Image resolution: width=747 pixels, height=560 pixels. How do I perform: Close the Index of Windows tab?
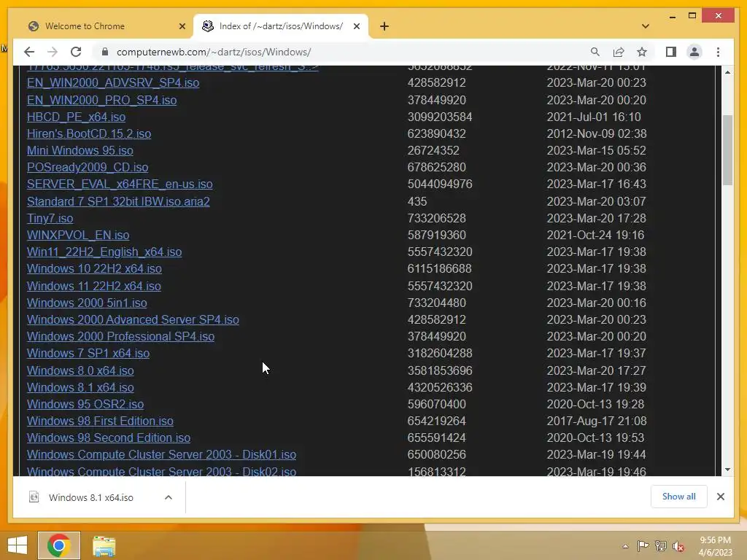[356, 26]
